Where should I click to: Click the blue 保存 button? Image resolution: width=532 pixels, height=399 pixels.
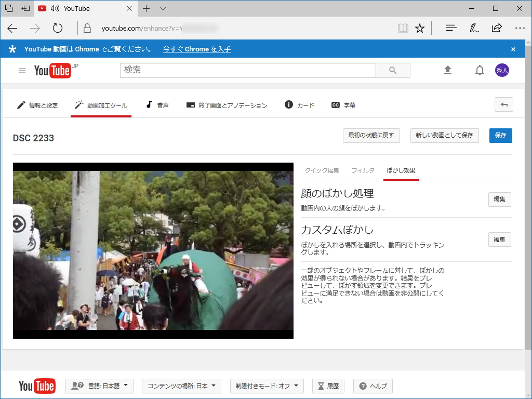tap(500, 136)
